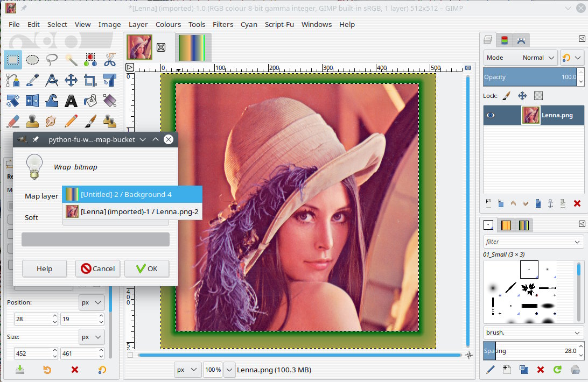Select the Smudge finger tool

51,121
